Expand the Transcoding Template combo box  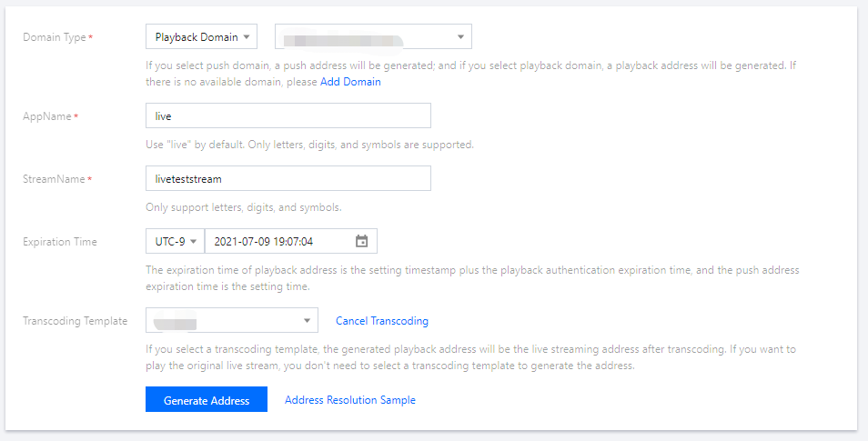click(x=231, y=320)
